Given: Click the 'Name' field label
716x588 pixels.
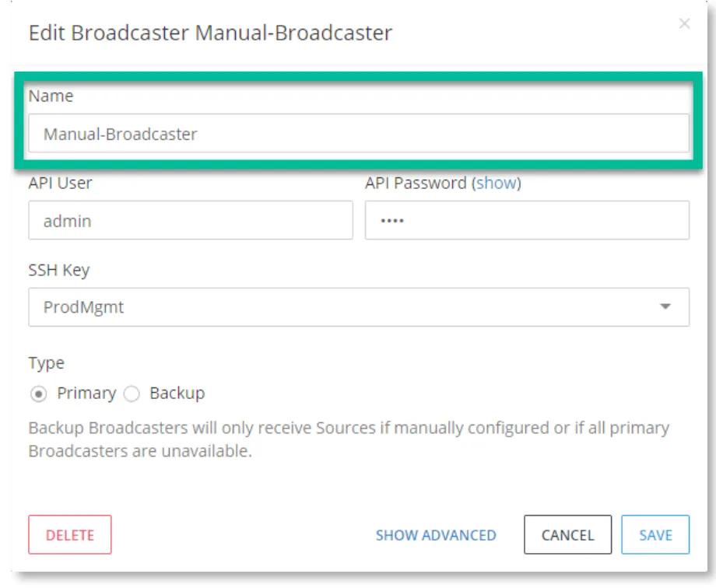Looking at the screenshot, I should click(51, 96).
